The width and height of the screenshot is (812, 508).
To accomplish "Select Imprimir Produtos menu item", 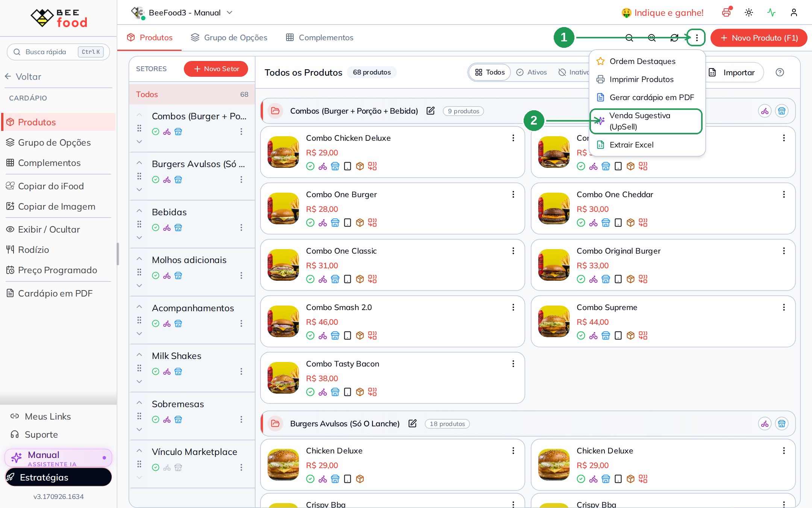I will point(647,79).
